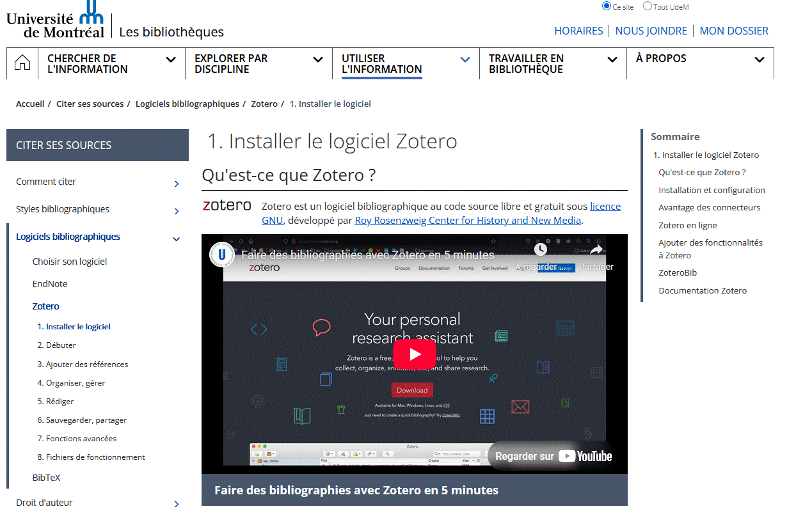Open the CHERCHER DE L'INFORMATION menu
This screenshot has height=518, width=812.
point(88,64)
